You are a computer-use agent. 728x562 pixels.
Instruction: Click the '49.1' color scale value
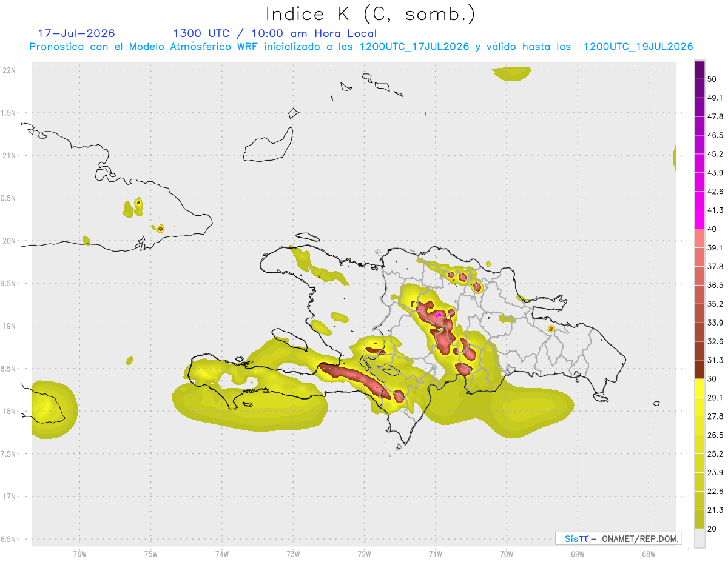(715, 98)
